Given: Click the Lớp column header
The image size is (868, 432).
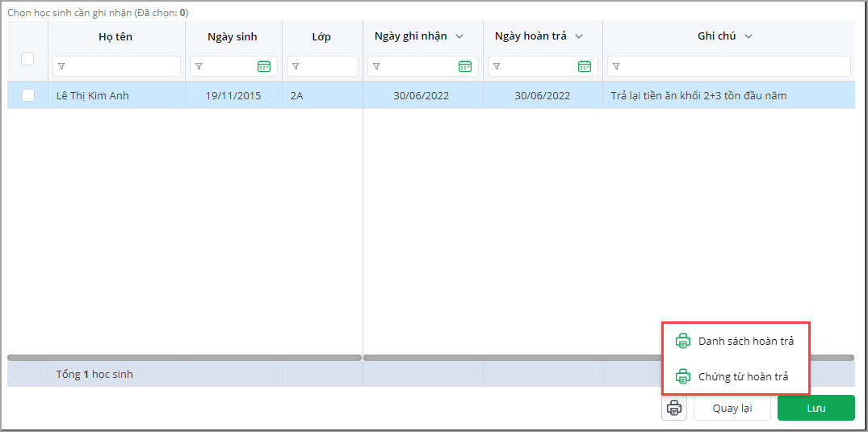Looking at the screenshot, I should (x=321, y=37).
